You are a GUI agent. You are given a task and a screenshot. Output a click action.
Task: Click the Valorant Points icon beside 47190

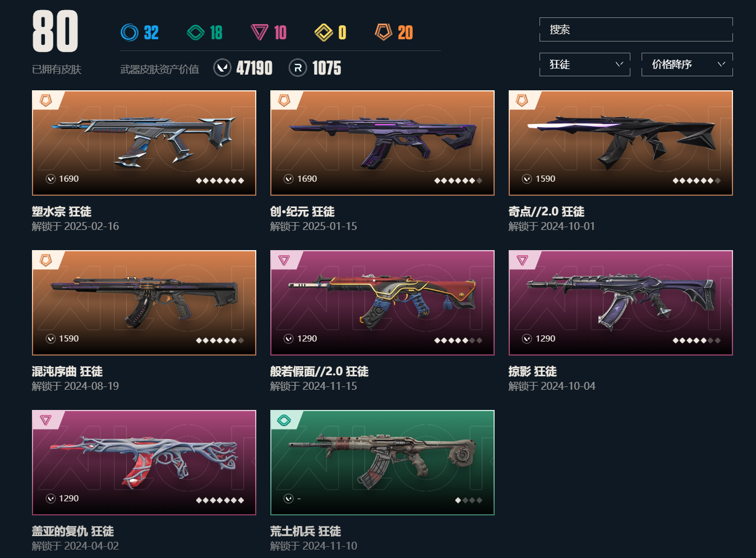click(x=223, y=68)
